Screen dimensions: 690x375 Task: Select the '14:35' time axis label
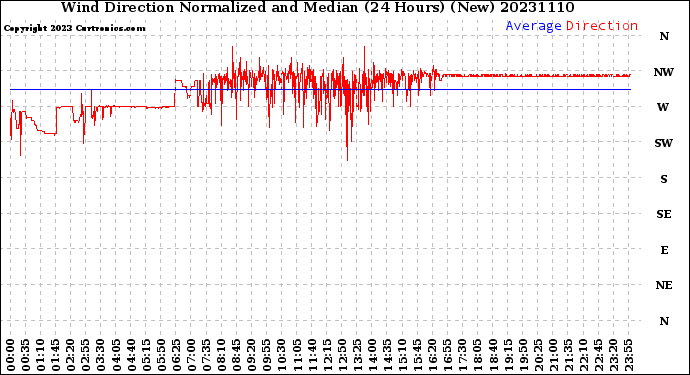[387, 355]
